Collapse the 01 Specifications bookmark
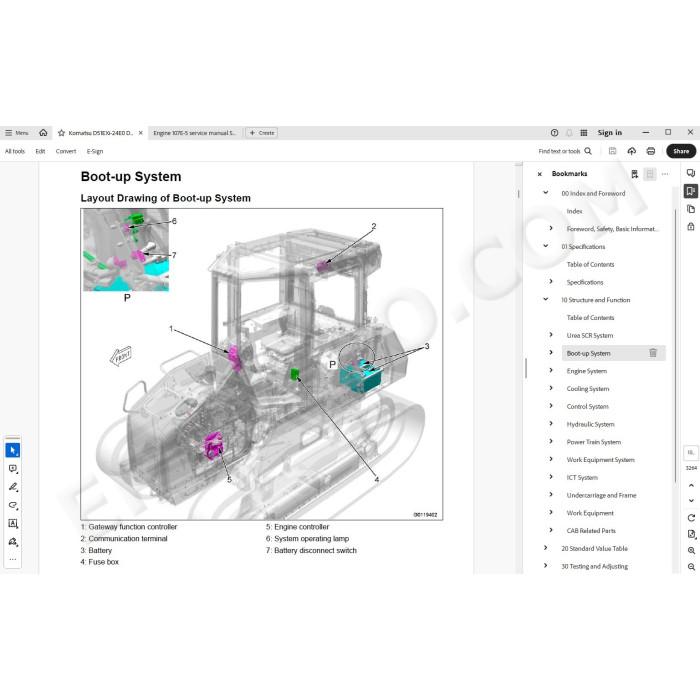 pos(546,246)
